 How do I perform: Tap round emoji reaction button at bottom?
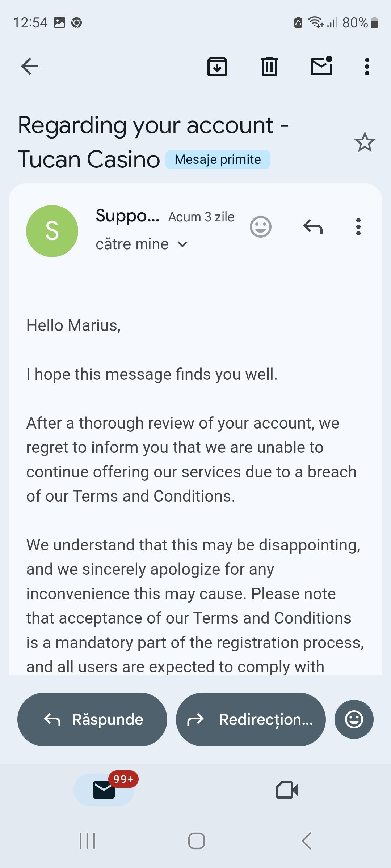click(354, 719)
